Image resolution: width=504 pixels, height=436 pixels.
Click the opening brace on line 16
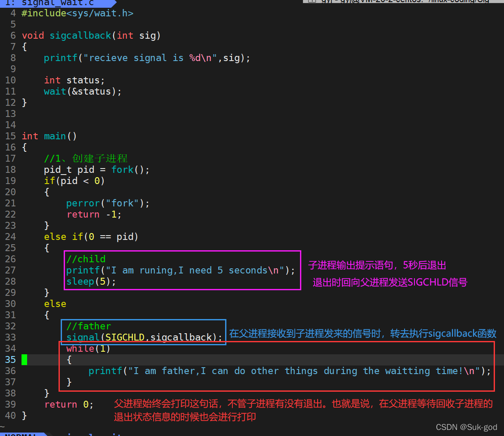25,147
